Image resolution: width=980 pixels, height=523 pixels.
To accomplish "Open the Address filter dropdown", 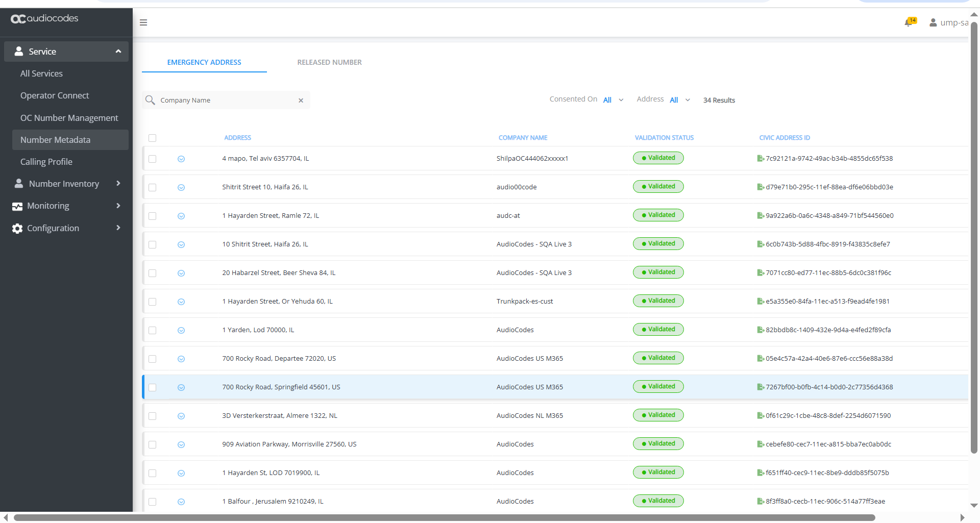I will pyautogui.click(x=680, y=100).
